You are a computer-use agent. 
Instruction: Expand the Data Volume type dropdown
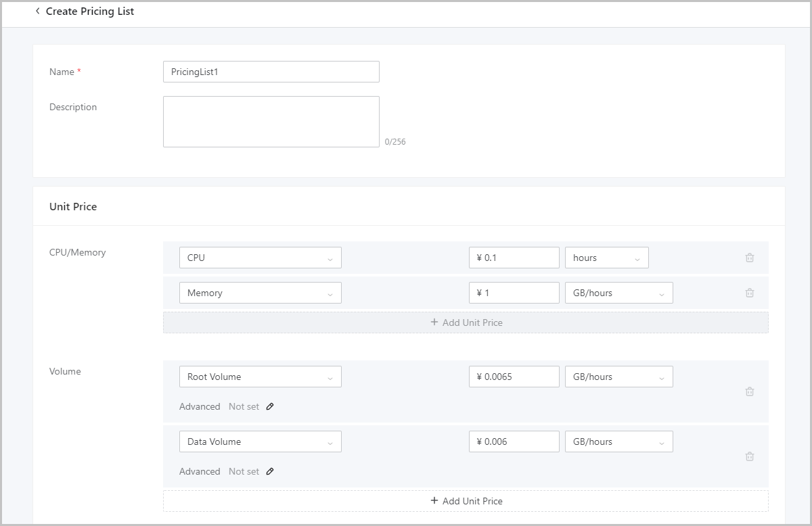[260, 441]
